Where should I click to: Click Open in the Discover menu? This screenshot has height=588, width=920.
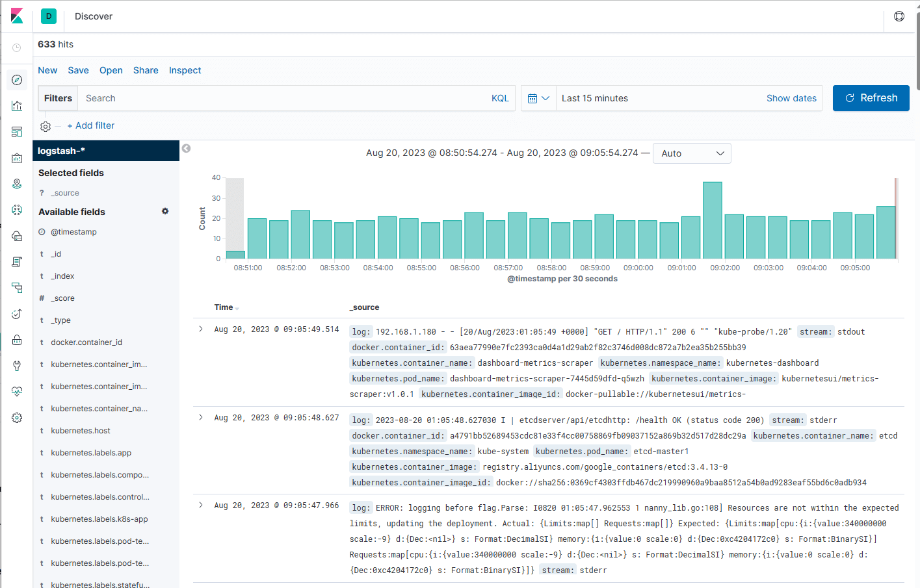coord(111,70)
